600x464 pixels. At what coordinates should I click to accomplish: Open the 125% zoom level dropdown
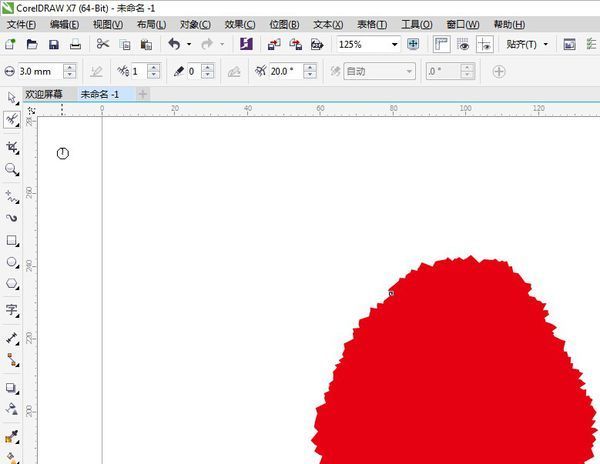click(394, 44)
